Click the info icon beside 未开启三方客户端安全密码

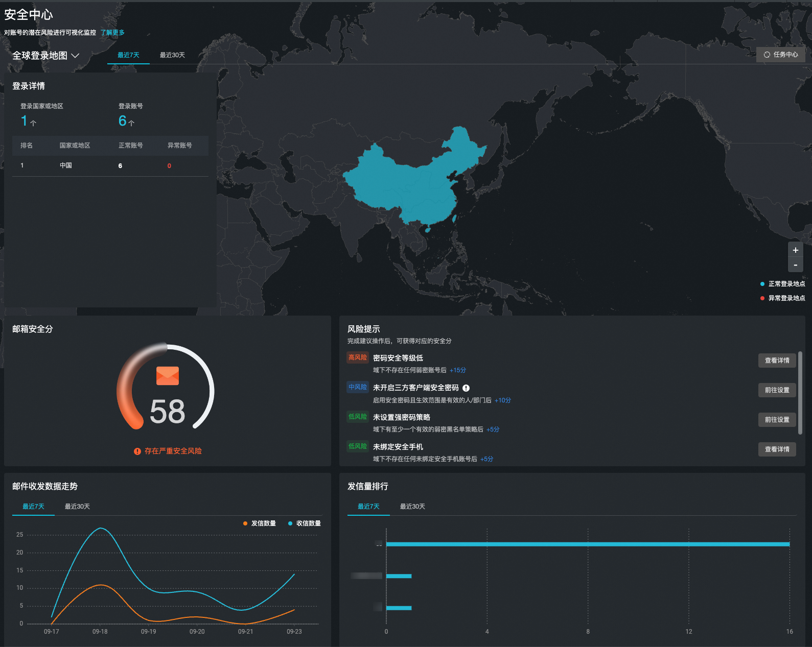coord(466,388)
